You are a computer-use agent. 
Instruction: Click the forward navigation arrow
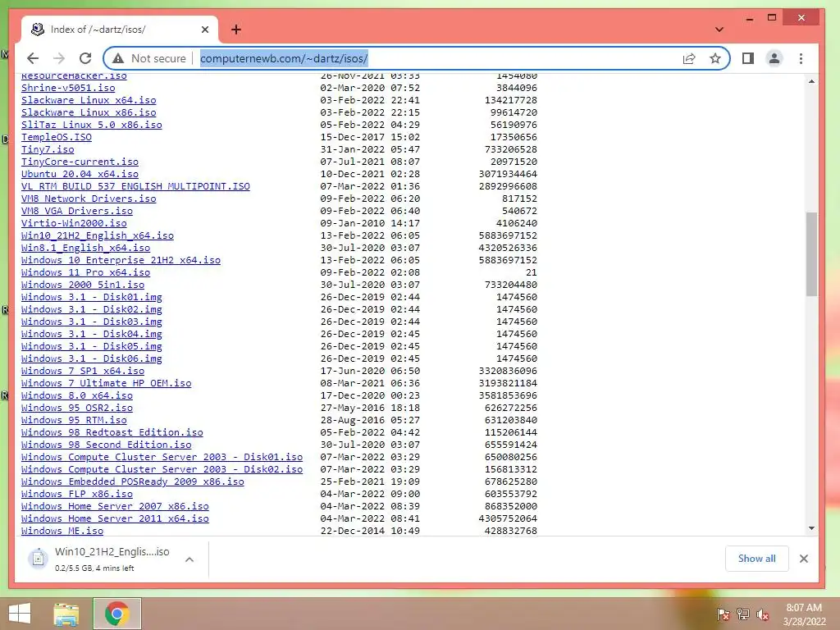tap(59, 58)
